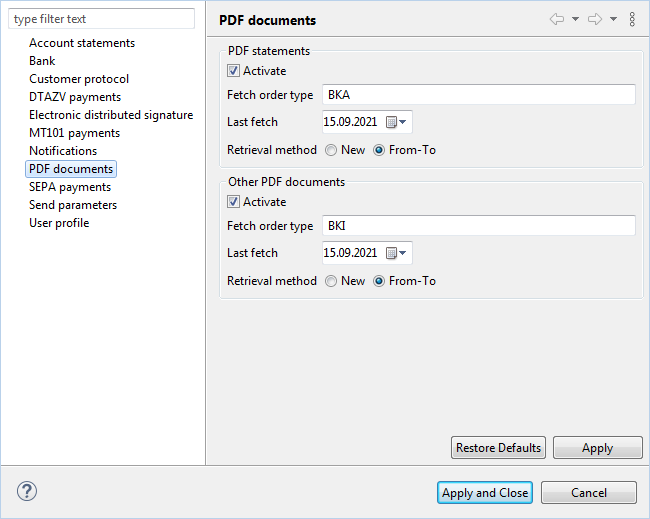Expand the forward history dropdown arrow

tap(614, 19)
